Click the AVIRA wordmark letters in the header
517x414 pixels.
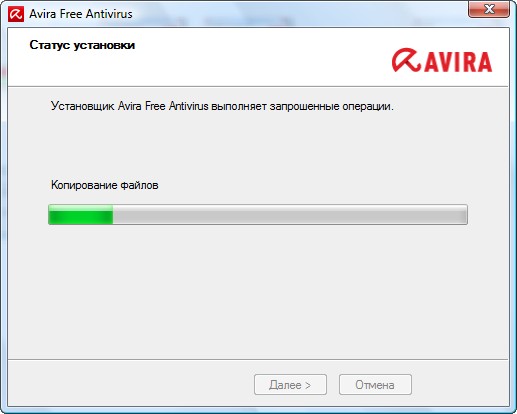[458, 62]
